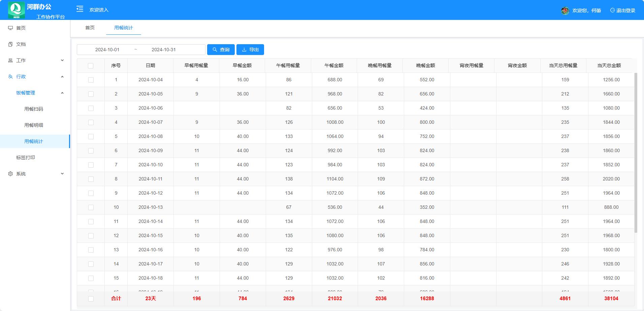
Task: Expand the 工作 menu chevron
Action: (62, 60)
